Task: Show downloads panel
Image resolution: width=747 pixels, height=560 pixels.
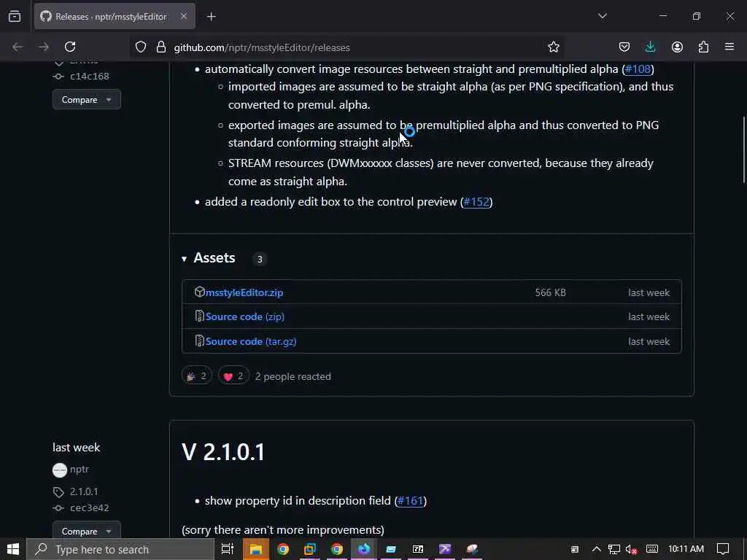Action: click(650, 47)
